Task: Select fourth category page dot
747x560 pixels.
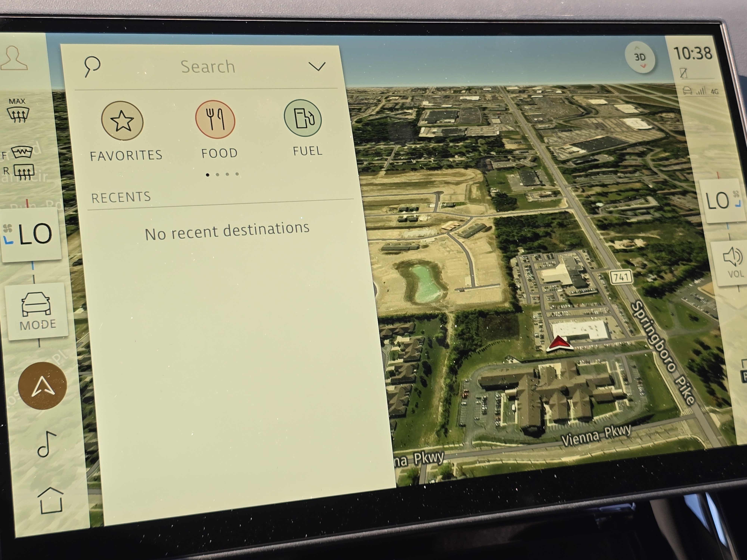Action: click(237, 174)
